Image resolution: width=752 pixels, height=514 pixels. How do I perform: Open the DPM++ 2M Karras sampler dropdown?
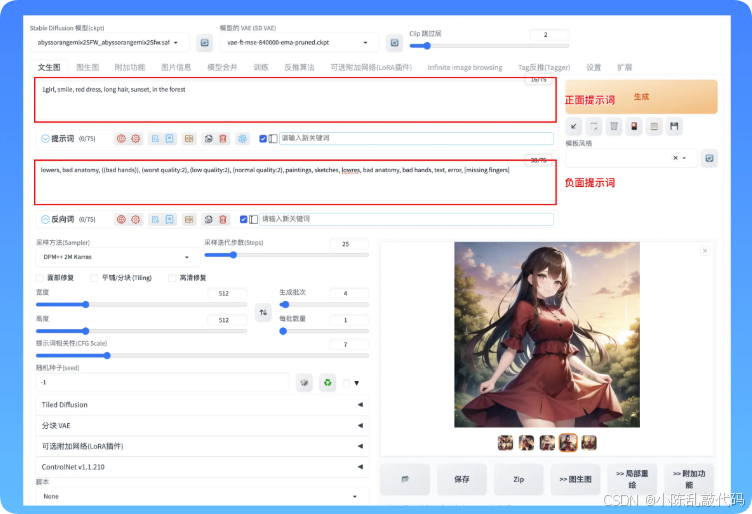(118, 257)
